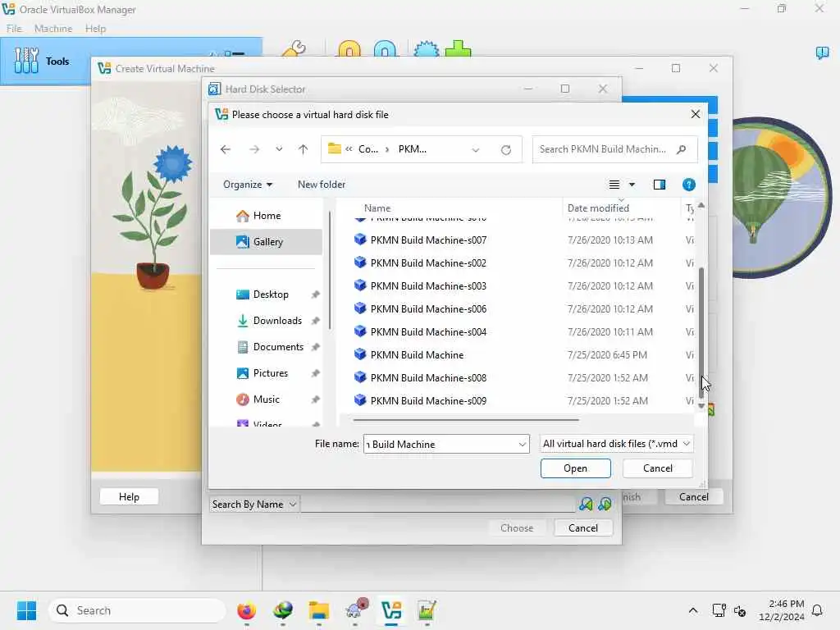Click Open to load the disk file
Viewport: 840px width, 630px height.
tap(575, 468)
